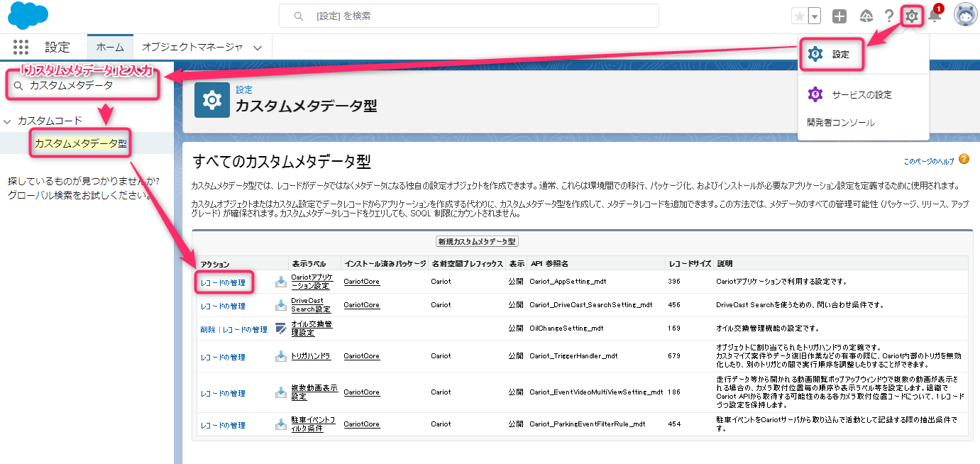The image size is (980, 464).
Task: Open 開発者コンソール from the menu
Action: (841, 123)
